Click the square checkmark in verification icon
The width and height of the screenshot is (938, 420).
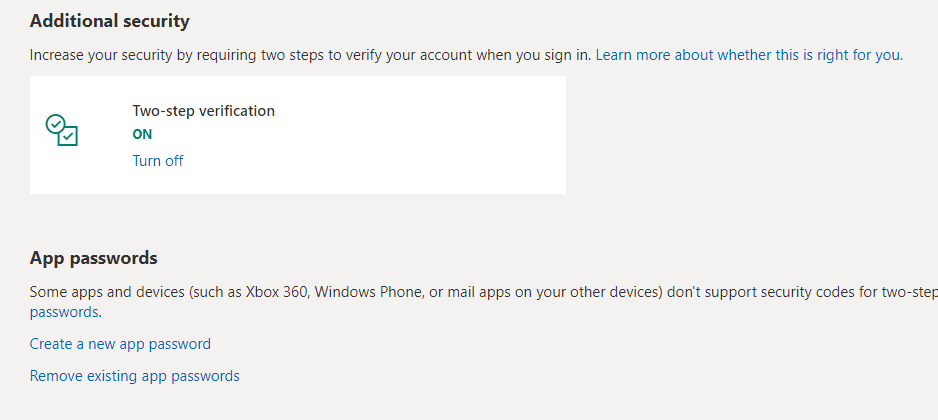[68, 136]
